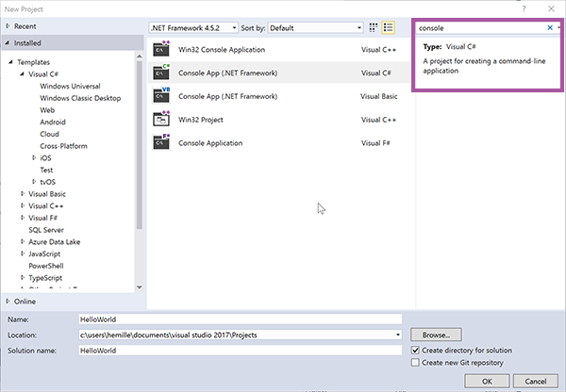Collapse the Templates tree node
This screenshot has height=392, width=566.
click(10, 62)
